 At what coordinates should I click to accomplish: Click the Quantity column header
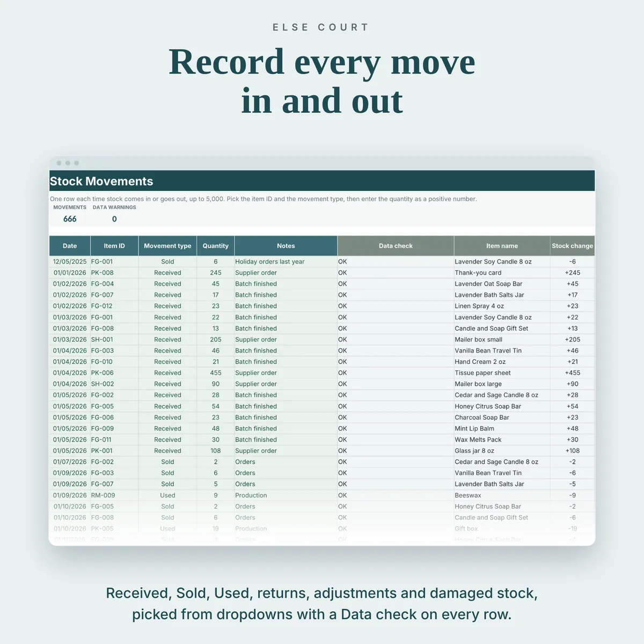(x=216, y=246)
